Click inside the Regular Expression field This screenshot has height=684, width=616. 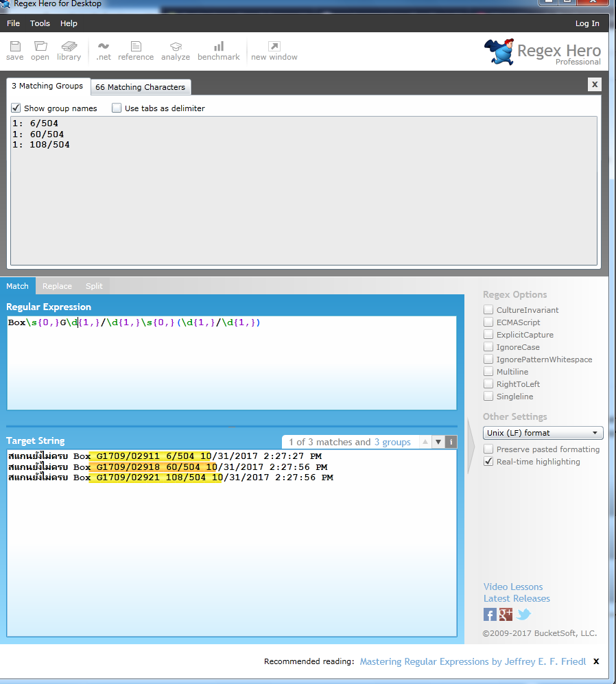231,364
